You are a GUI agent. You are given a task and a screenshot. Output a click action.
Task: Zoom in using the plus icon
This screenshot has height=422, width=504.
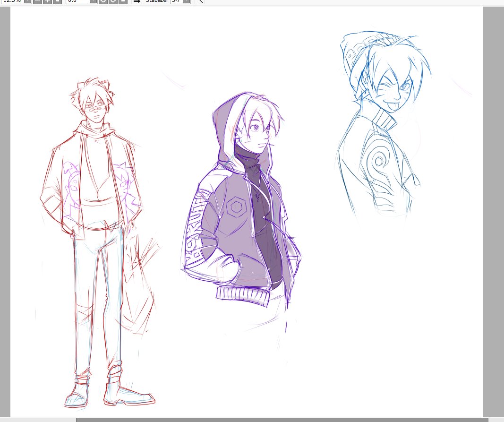(x=47, y=2)
